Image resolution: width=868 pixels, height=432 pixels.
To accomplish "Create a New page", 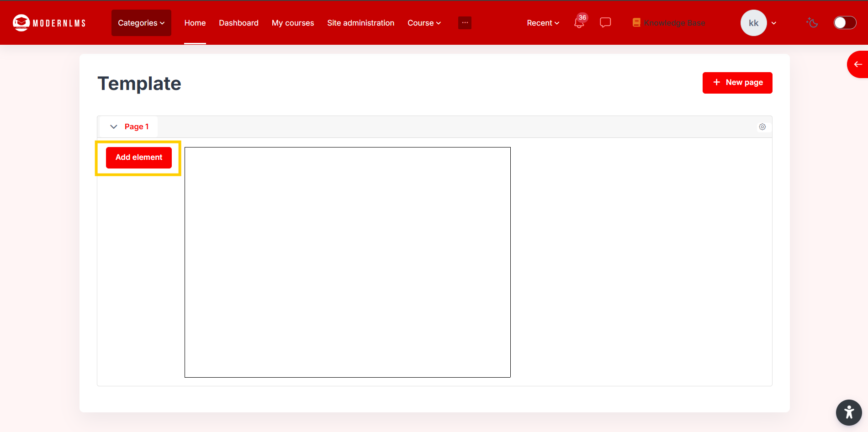I will pos(737,83).
